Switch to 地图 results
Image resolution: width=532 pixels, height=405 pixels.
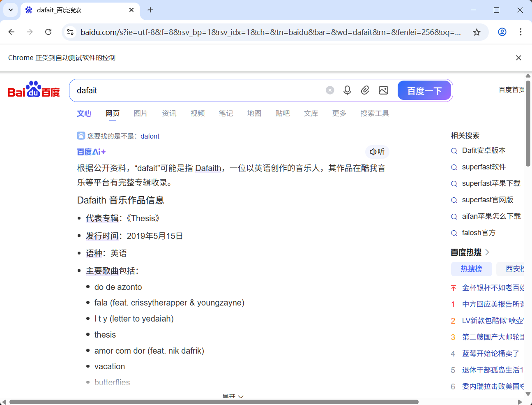(x=254, y=113)
